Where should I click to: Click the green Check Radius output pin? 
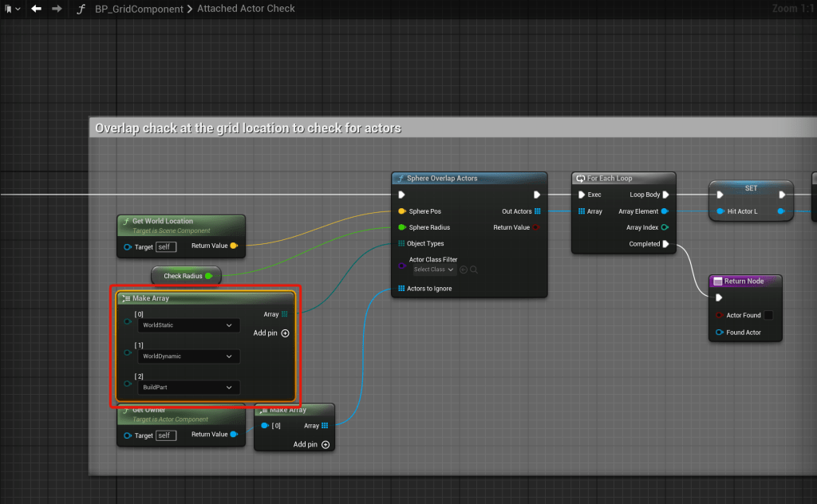208,276
